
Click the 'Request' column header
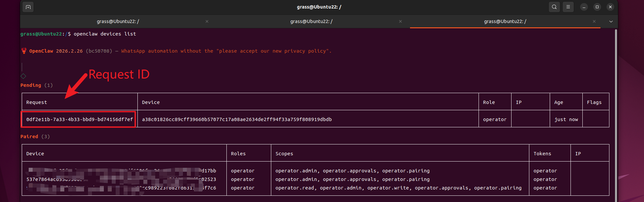[x=37, y=102]
